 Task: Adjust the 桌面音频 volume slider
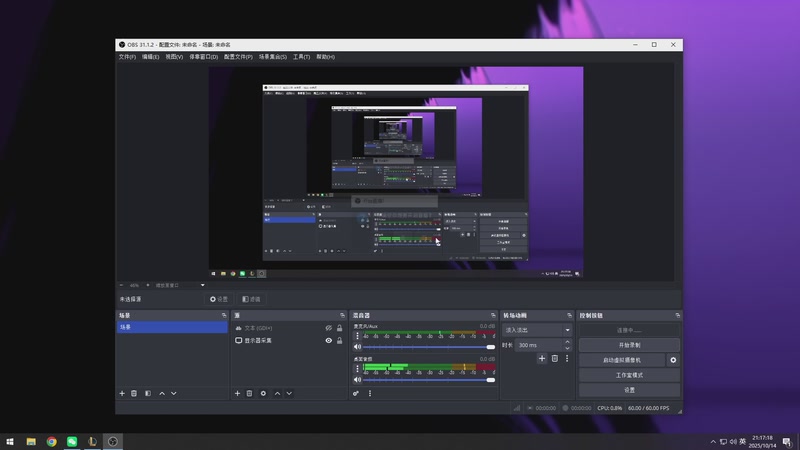[429, 380]
